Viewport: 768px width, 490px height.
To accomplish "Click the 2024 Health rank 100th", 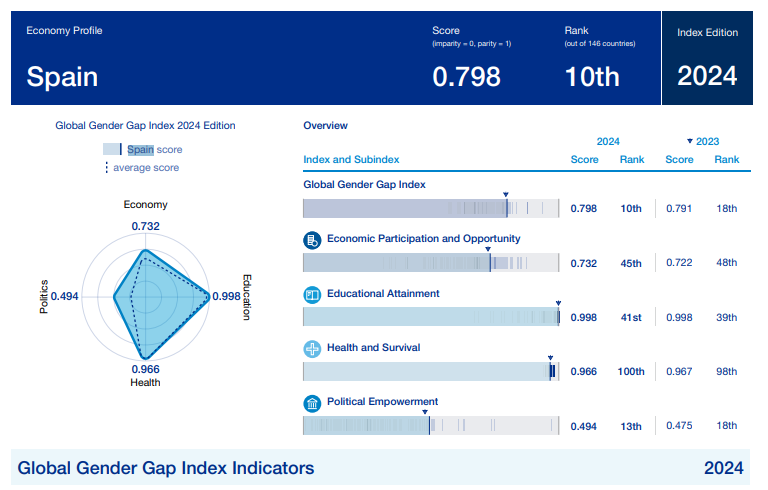I will click(x=631, y=371).
